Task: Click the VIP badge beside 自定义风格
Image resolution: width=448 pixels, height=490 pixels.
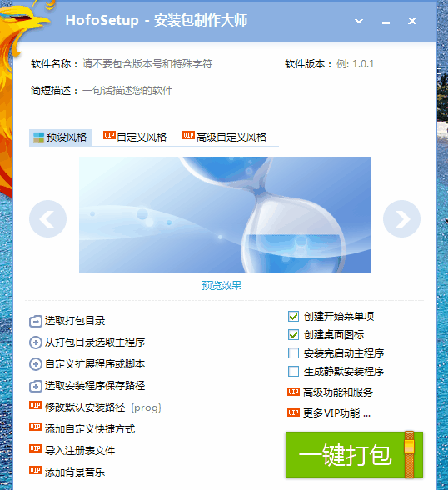Action: [x=109, y=135]
